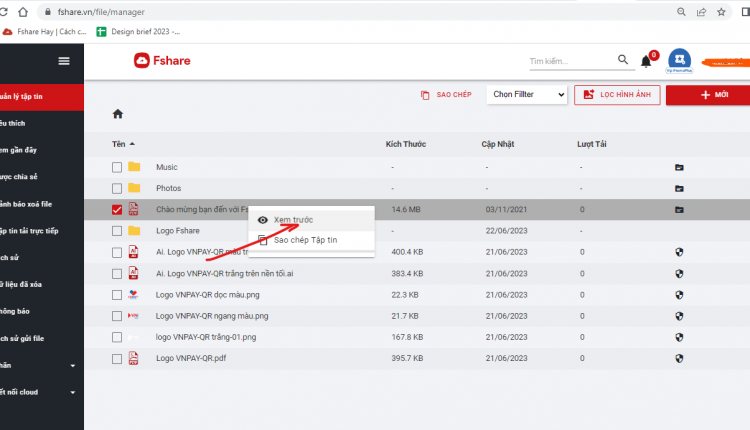Viewport: 750px width, 430px height.
Task: Focus the Tìm kiếm search field
Action: pos(572,61)
